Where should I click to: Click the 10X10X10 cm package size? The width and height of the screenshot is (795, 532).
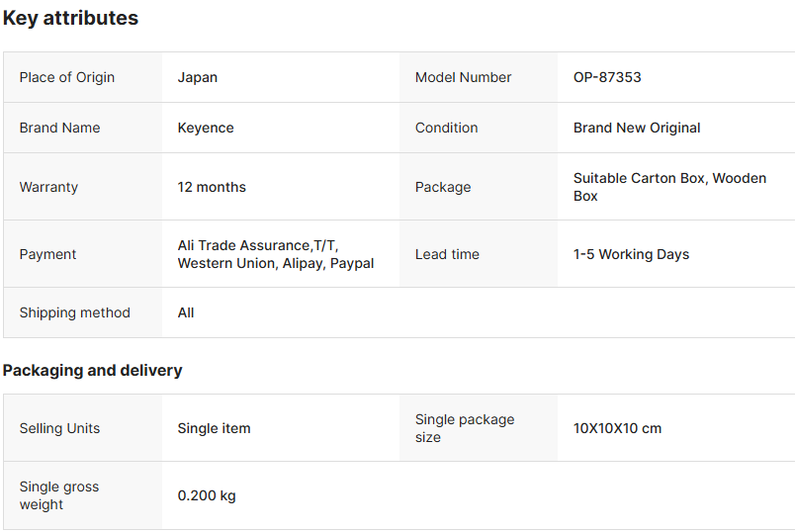click(x=617, y=428)
